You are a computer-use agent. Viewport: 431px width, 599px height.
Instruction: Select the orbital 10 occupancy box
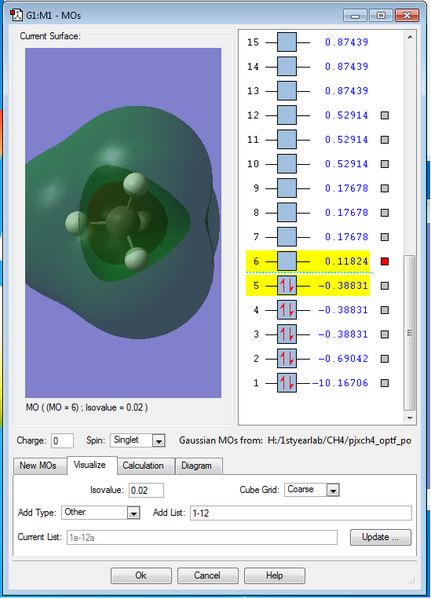coord(287,164)
